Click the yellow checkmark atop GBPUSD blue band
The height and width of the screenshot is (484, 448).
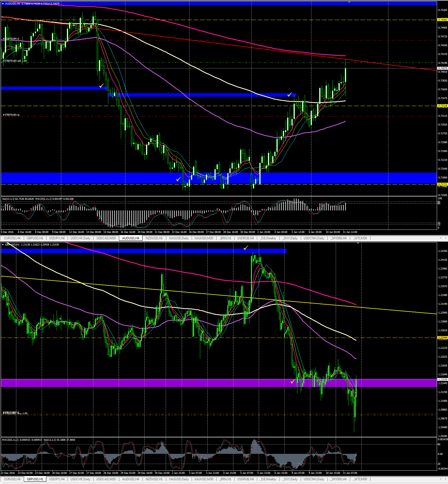[246, 248]
